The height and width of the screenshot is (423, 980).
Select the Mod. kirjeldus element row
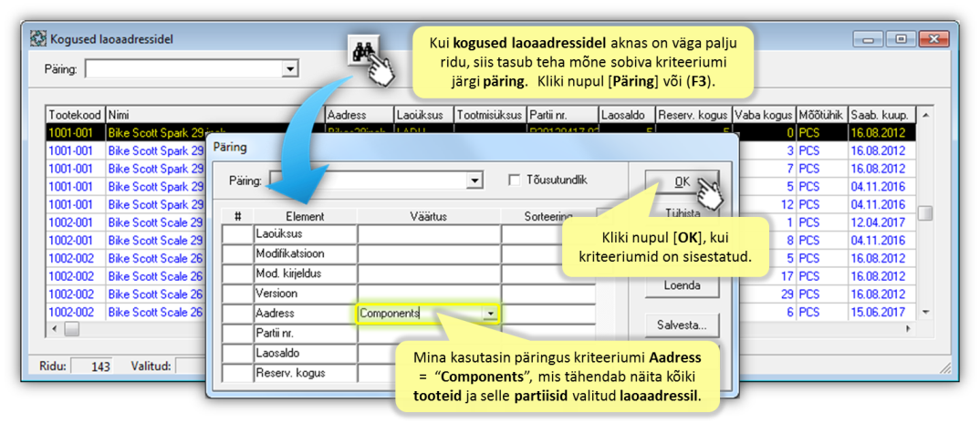pos(305,274)
